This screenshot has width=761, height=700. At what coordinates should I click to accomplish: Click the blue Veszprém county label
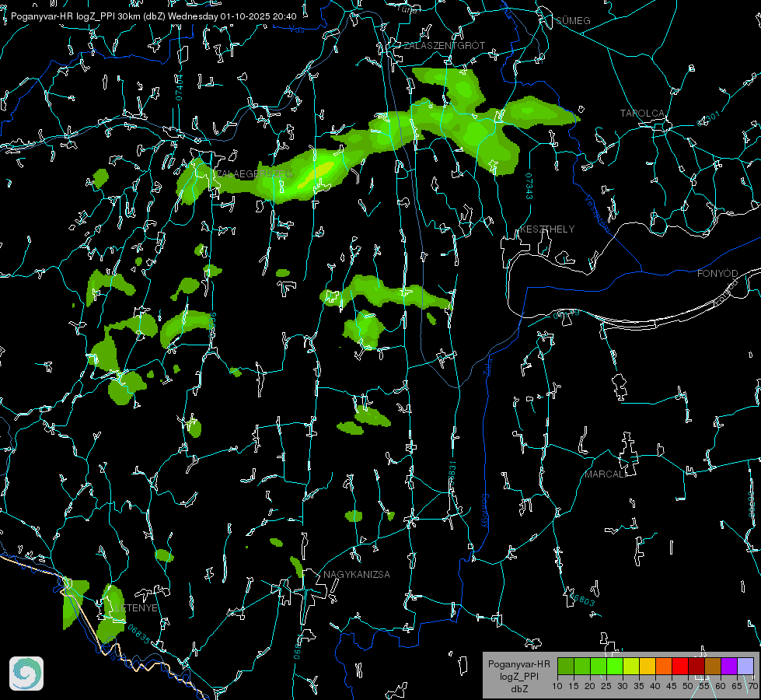click(597, 213)
